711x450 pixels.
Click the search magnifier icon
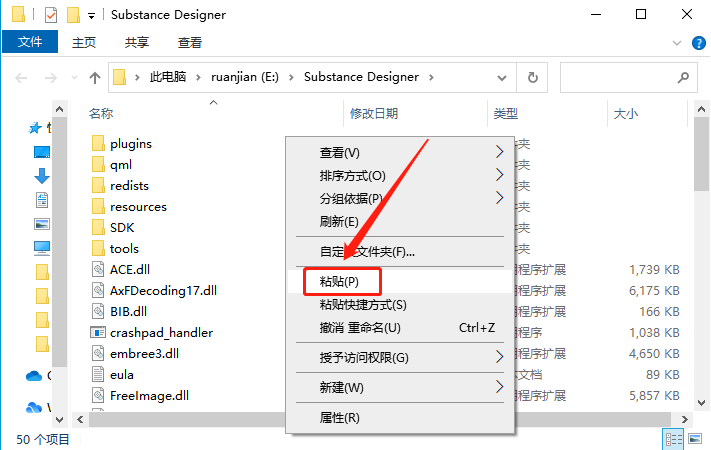tap(683, 78)
